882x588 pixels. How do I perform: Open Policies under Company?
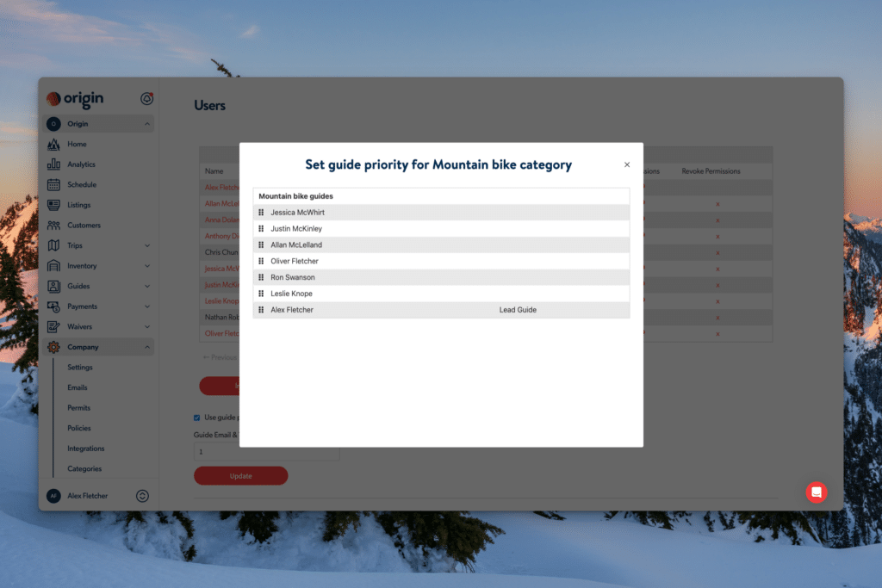[78, 429]
